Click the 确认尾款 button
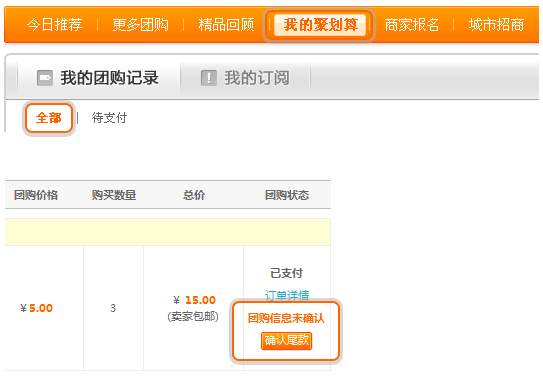This screenshot has height=389, width=543. [x=287, y=341]
